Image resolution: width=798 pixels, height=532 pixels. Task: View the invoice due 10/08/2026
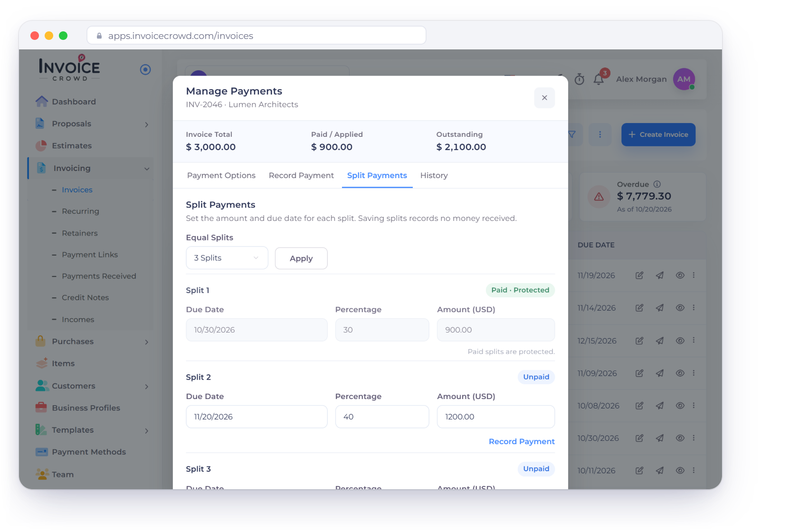point(680,406)
